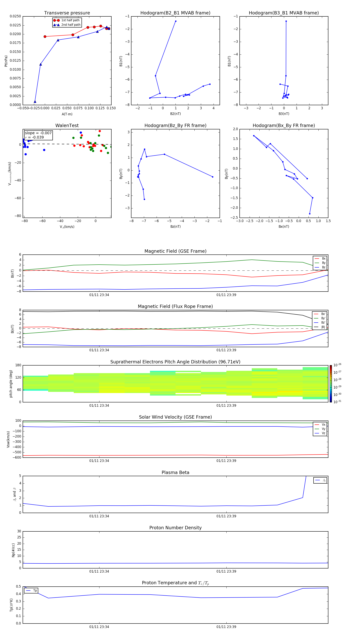The image size is (351, 644).
Task: Click the 'WalenTest' plot title
Action: [67, 125]
